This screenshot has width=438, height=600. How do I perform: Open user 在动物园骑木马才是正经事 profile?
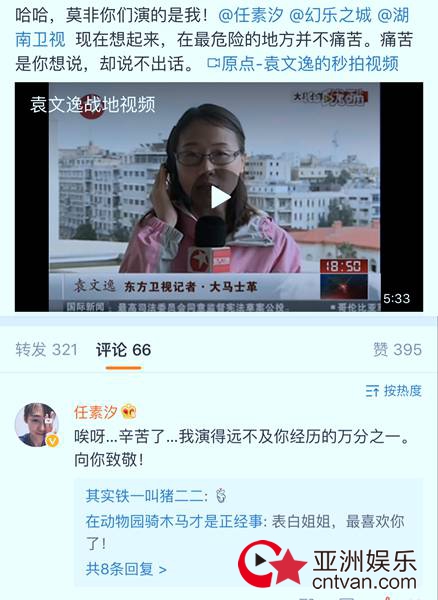[174, 521]
